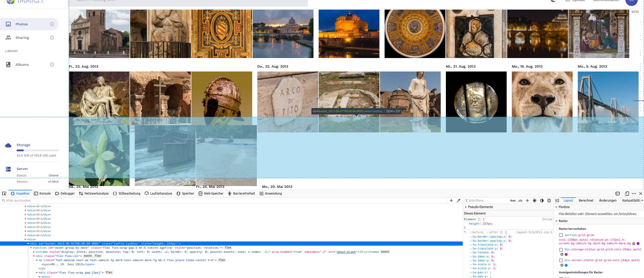Open _layout-fc1c1fc1.css:1 source link
Viewport: 644px width, 278px height.
point(534,232)
